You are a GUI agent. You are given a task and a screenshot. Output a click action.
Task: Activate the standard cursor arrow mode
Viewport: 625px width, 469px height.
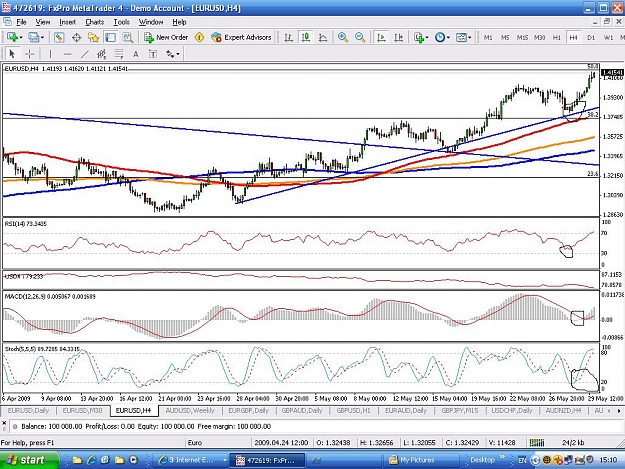[x=12, y=54]
